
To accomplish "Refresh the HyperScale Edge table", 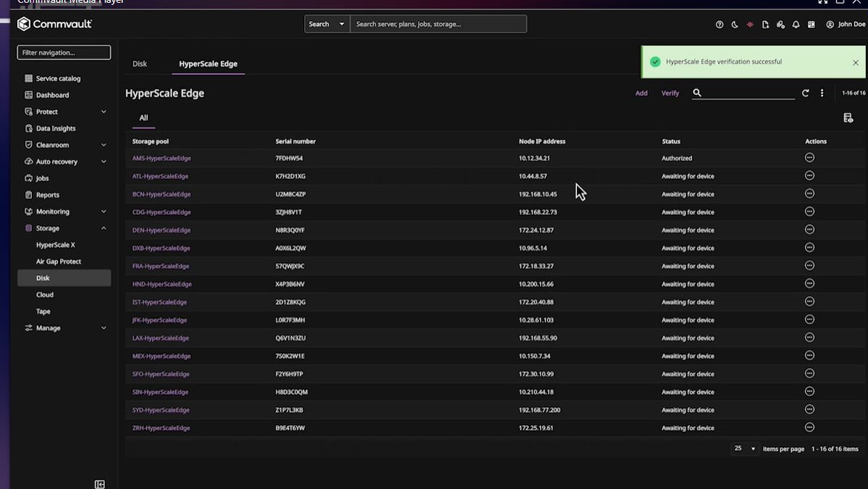I will [805, 93].
